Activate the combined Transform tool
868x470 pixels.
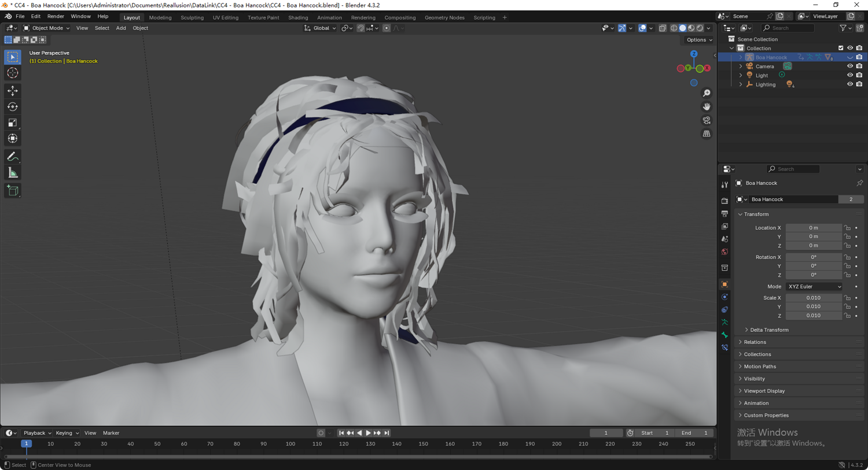[13, 139]
